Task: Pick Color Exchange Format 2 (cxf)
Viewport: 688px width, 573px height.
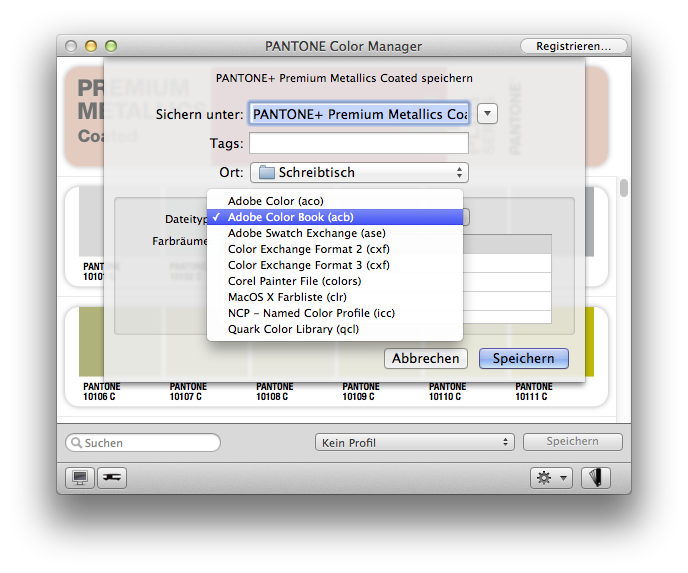Action: 335,249
